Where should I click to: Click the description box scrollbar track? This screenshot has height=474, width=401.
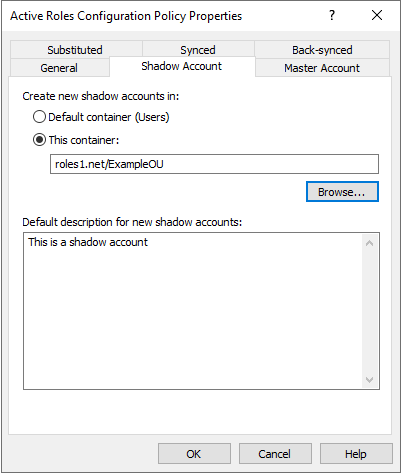tap(369, 311)
